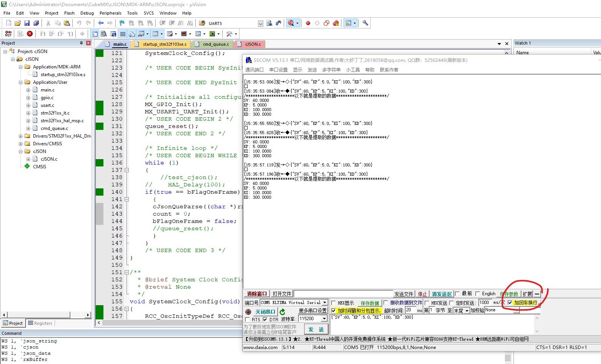The width and height of the screenshot is (601, 364).
Task: Open the Flash menu
Action: tap(69, 13)
